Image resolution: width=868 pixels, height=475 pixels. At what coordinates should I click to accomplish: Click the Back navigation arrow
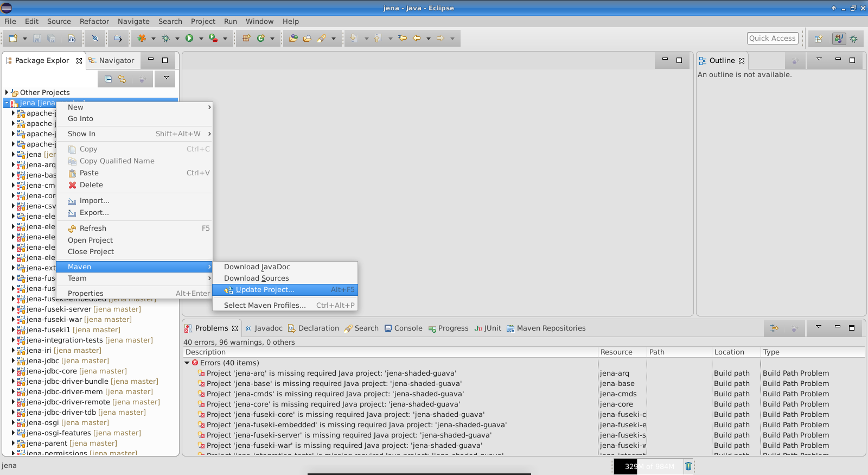click(417, 39)
